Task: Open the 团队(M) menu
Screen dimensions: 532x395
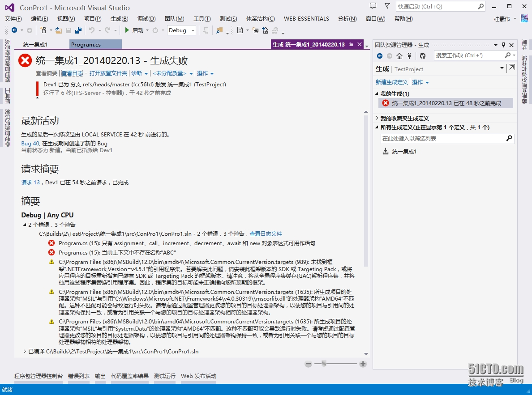Action: pyautogui.click(x=174, y=19)
